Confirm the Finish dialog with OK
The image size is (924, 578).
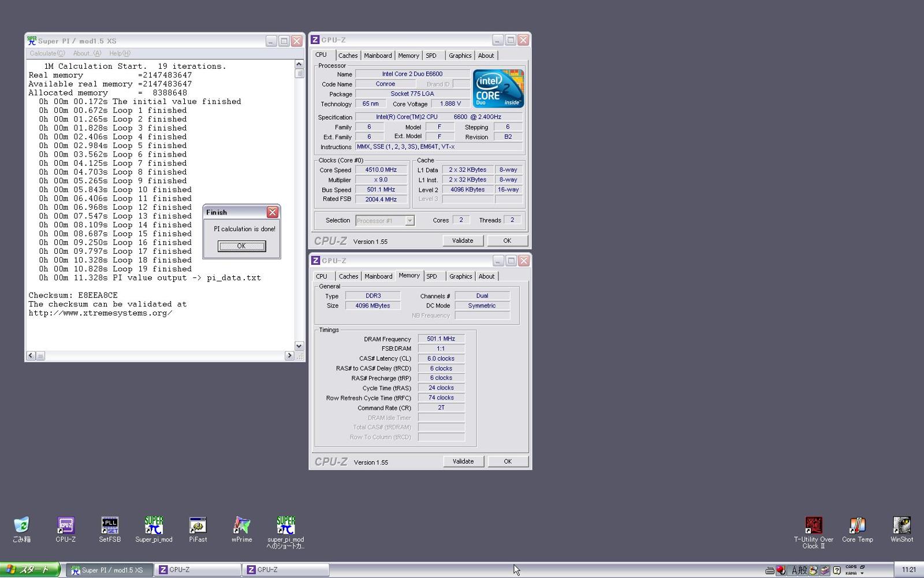click(241, 246)
